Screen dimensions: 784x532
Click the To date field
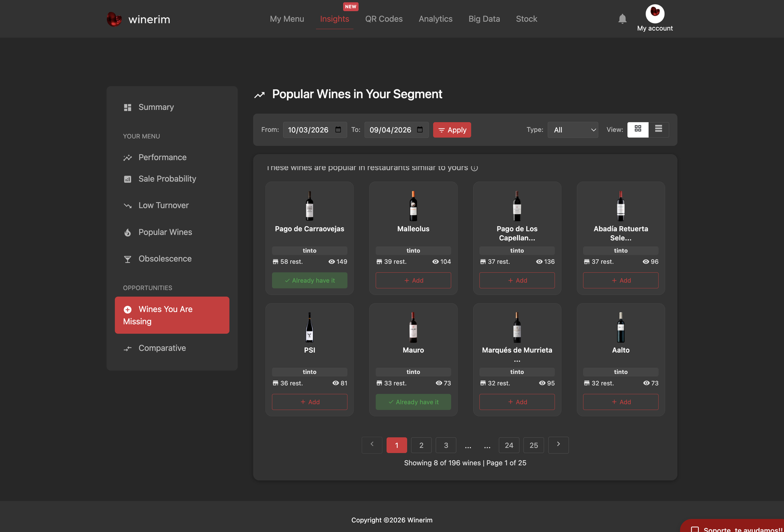tap(397, 130)
